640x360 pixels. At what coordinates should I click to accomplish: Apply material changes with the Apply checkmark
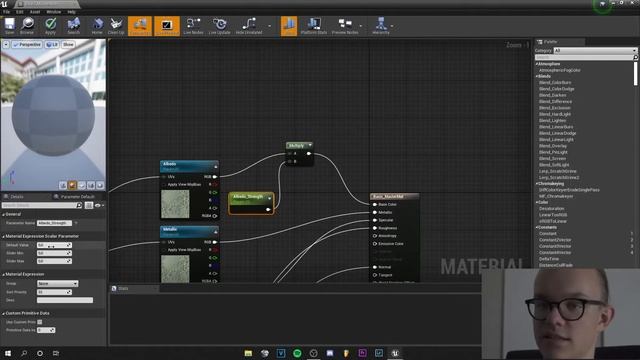tap(50, 26)
